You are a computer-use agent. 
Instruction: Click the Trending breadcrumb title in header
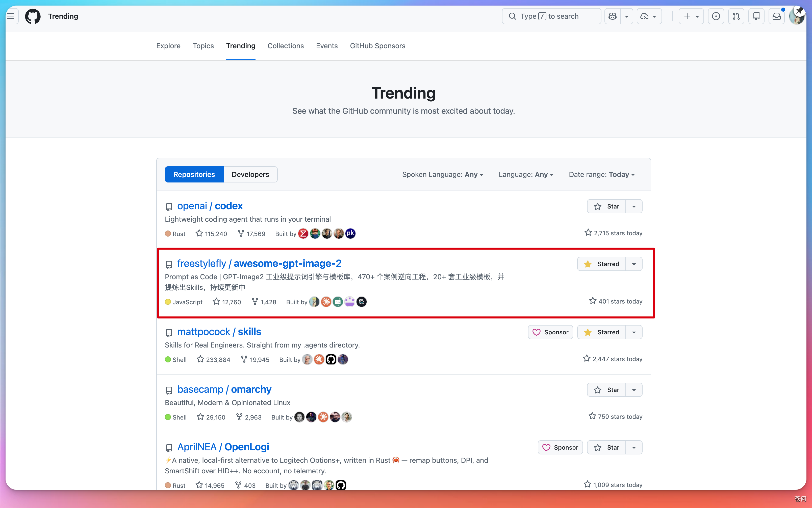[63, 16]
